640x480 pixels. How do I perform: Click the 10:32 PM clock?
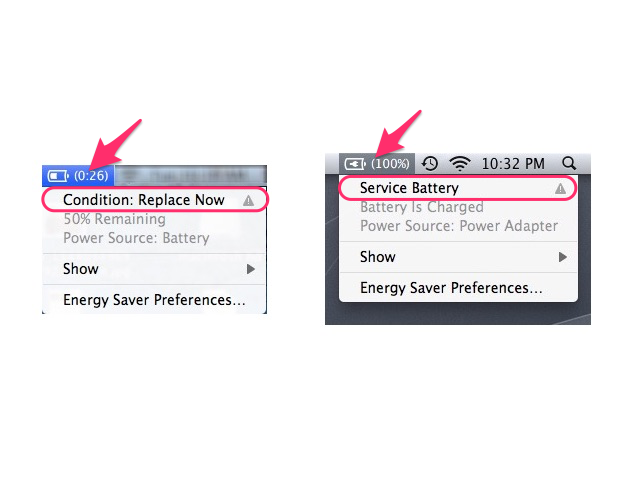[x=513, y=164]
